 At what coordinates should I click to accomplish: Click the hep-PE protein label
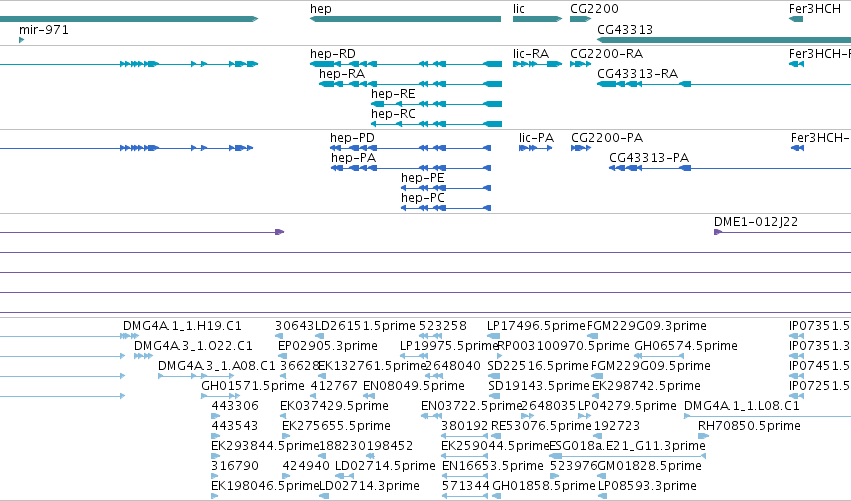coord(423,178)
